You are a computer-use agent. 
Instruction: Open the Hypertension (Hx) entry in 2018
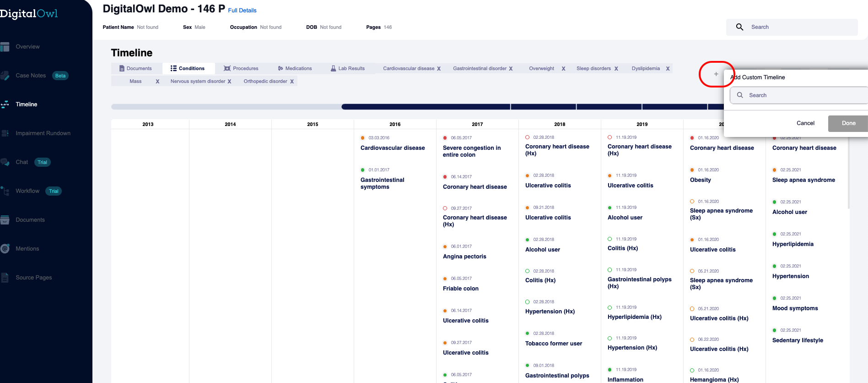(x=550, y=312)
